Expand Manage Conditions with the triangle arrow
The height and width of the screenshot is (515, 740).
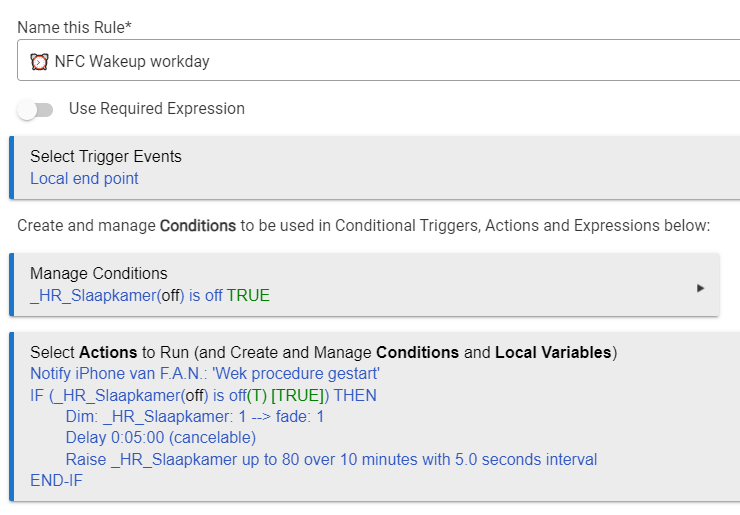pos(700,288)
